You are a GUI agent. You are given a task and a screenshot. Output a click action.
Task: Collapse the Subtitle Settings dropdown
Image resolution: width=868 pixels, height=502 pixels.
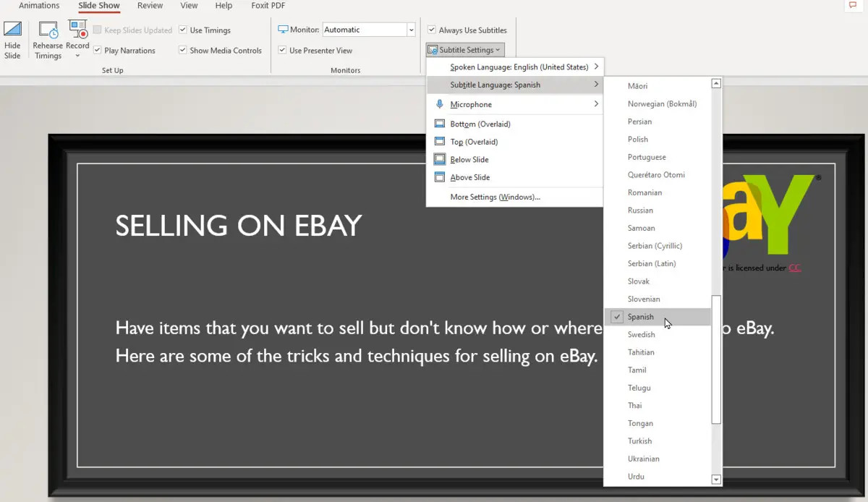point(465,50)
